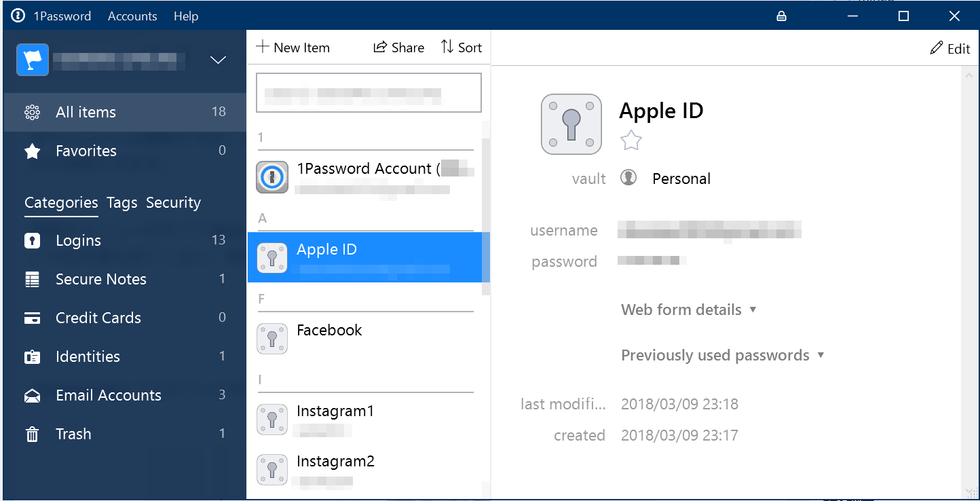
Task: Open Secure Notes category label
Action: pos(101,279)
